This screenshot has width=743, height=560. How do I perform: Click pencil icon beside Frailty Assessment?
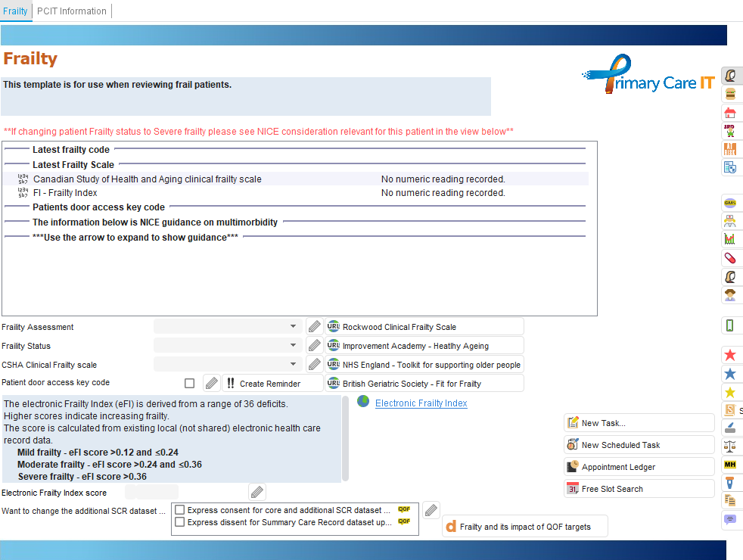pos(314,327)
